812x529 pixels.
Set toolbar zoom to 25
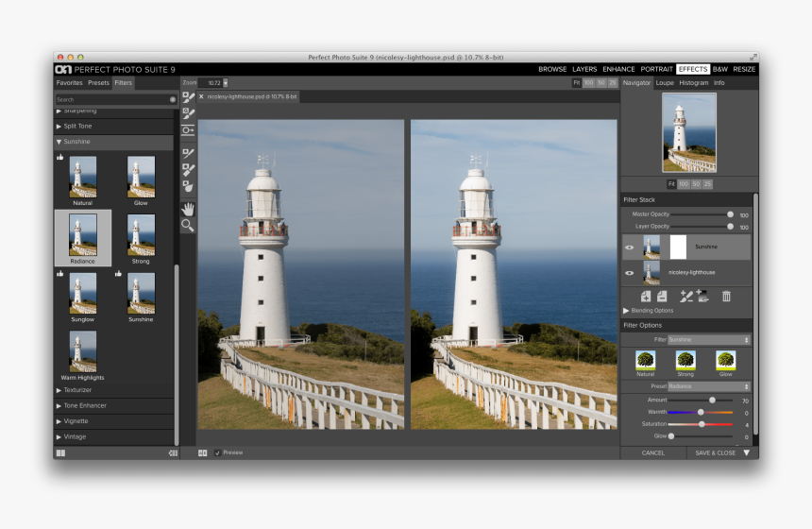(613, 83)
